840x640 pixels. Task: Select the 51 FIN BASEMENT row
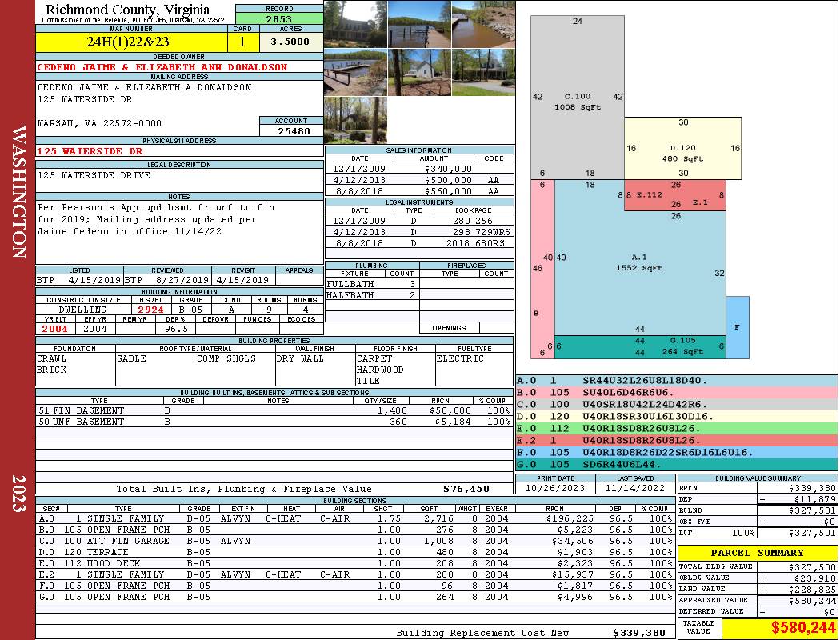click(274, 410)
